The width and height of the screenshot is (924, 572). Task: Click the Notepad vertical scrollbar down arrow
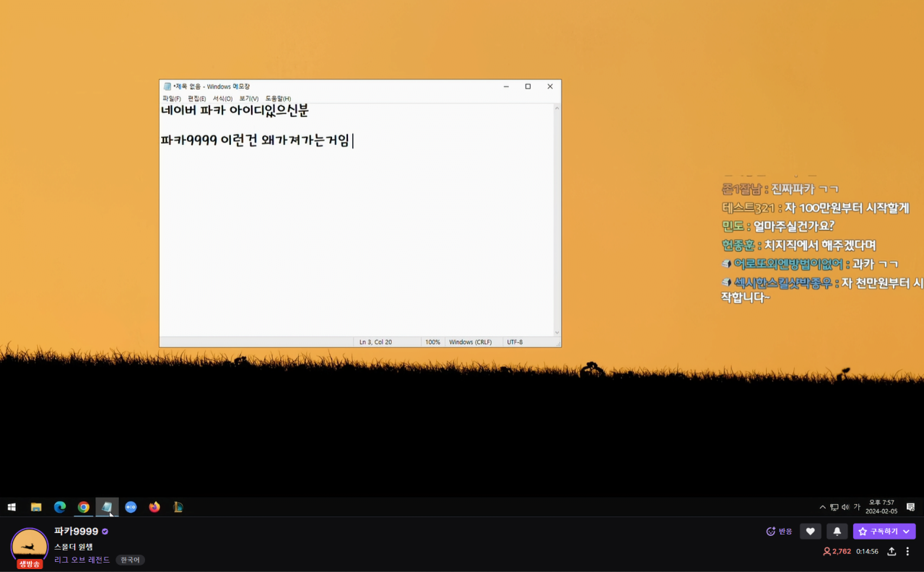(x=557, y=333)
